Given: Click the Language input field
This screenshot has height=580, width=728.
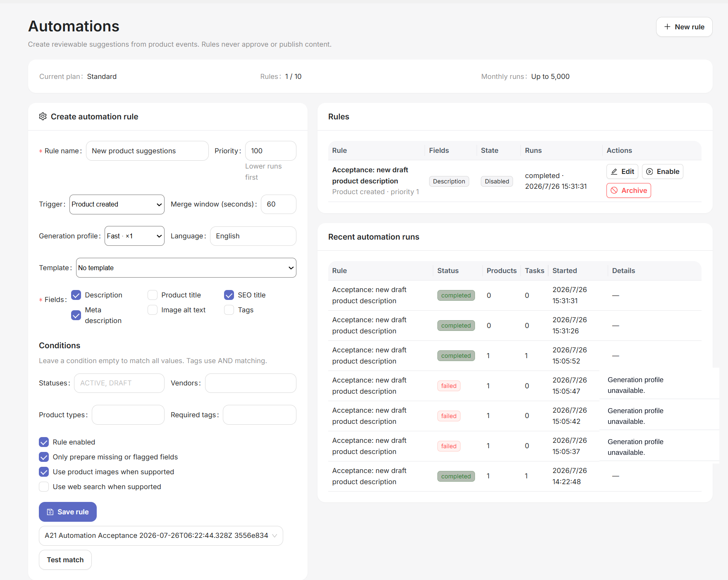Looking at the screenshot, I should (x=253, y=236).
